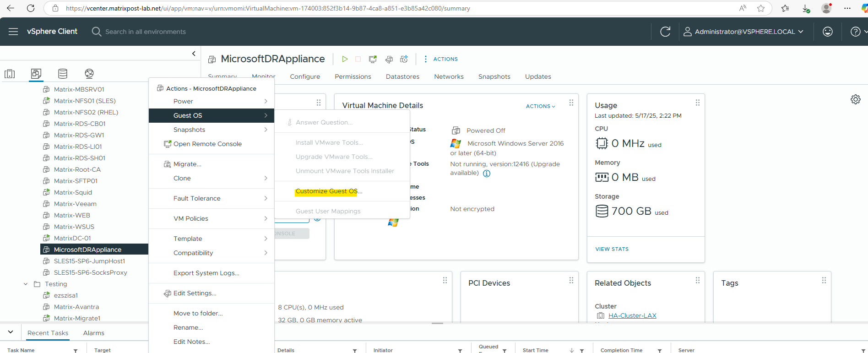
Task: Expand the Clone submenu
Action: (212, 178)
